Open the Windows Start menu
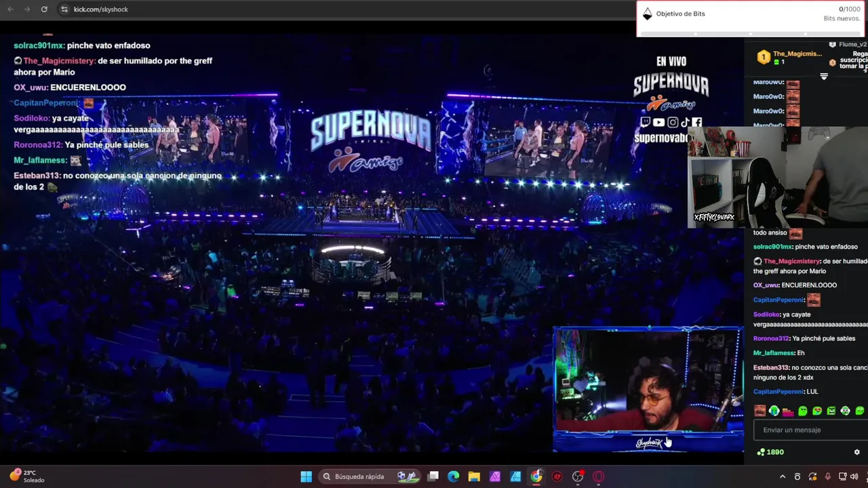Viewport: 868px width, 488px height. 307,476
